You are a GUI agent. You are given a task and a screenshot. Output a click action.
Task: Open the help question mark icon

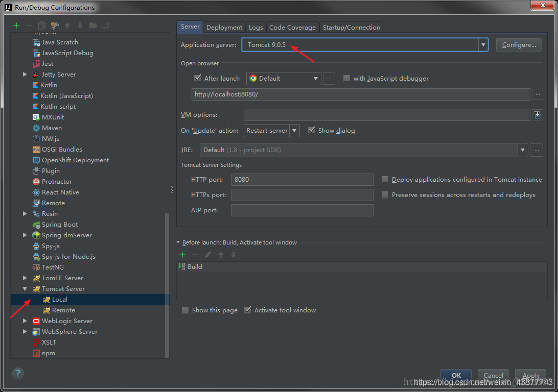pyautogui.click(x=18, y=373)
